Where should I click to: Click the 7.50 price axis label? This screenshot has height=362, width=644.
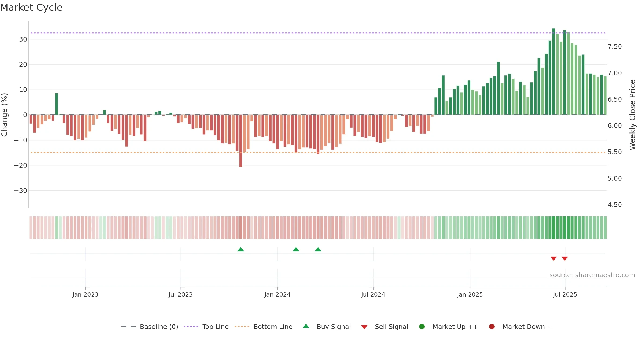point(615,47)
